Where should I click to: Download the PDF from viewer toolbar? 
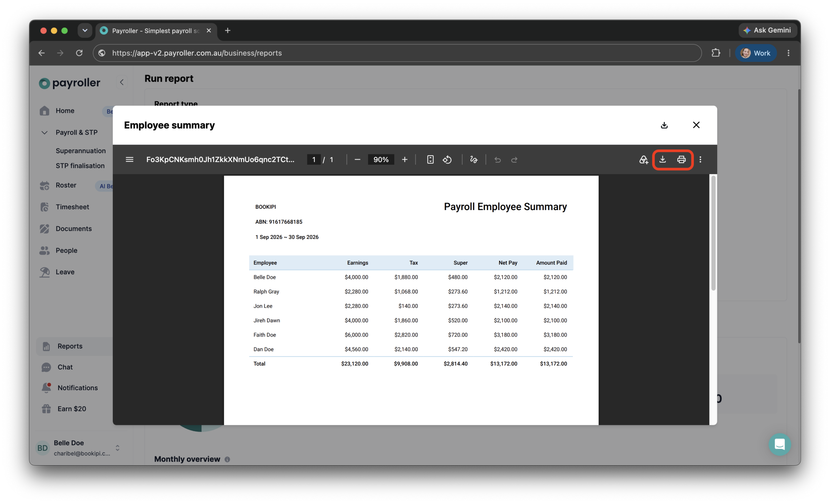tap(662, 159)
